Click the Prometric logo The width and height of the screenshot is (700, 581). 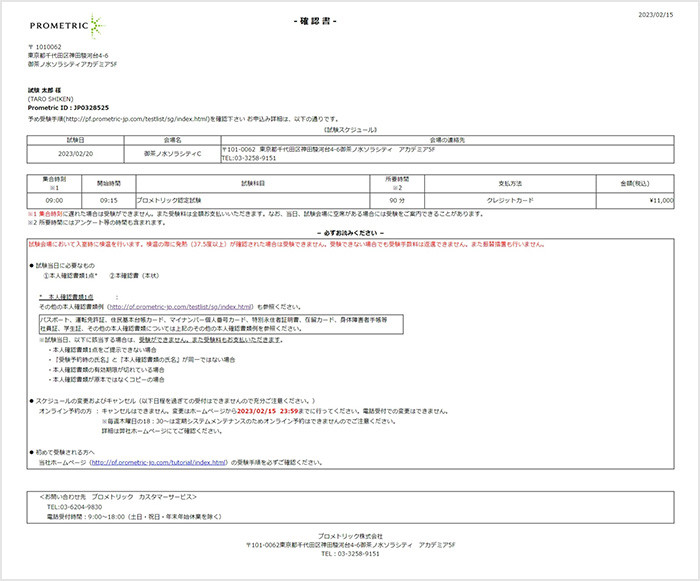(67, 25)
